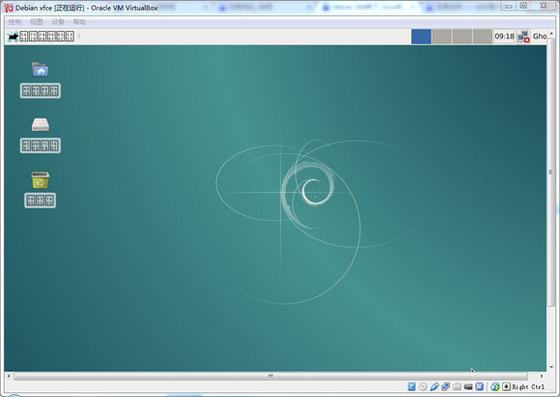Viewport: 560px width, 397px height.
Task: Switch to the fourth workspace in pager
Action: pos(482,36)
